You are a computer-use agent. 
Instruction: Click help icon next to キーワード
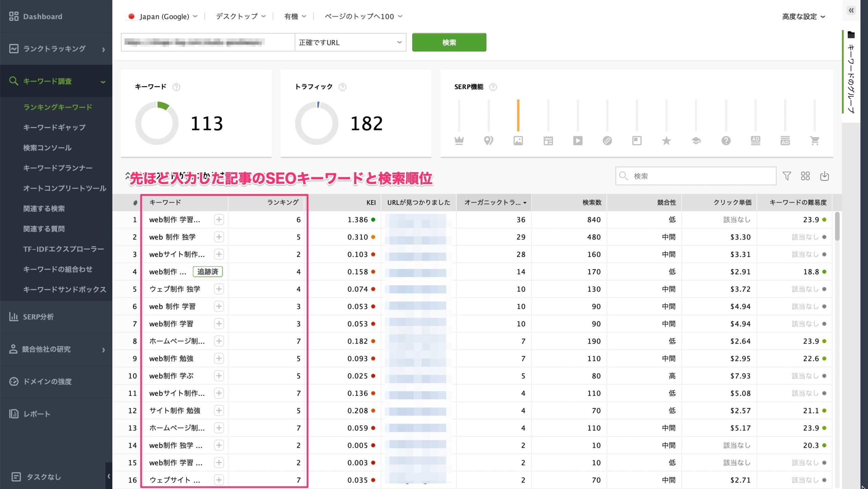(x=176, y=87)
